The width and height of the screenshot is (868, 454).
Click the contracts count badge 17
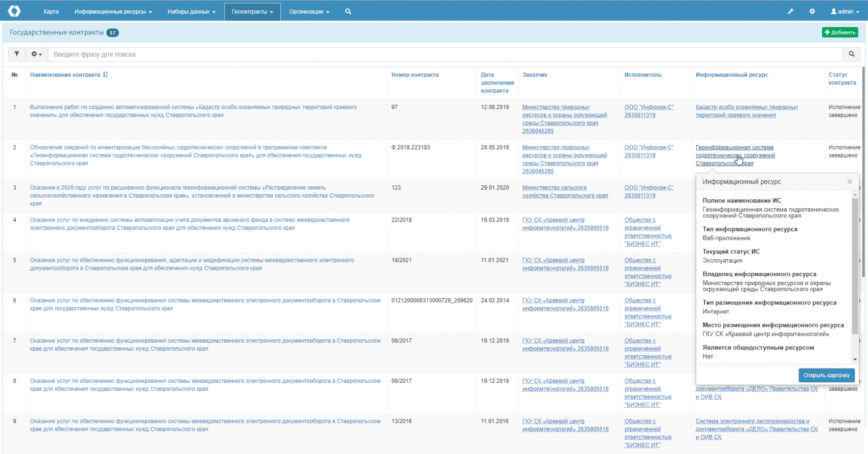point(112,33)
